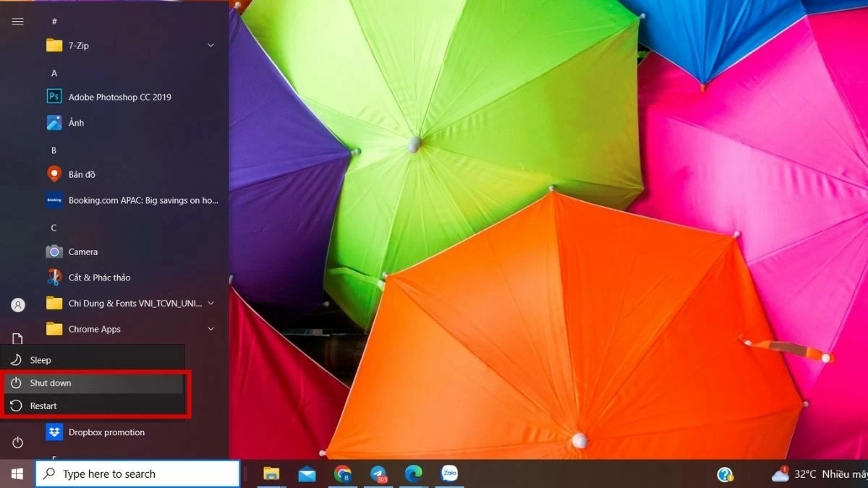The height and width of the screenshot is (488, 868).
Task: Expand the 7-Zip folder chevron
Action: click(210, 46)
